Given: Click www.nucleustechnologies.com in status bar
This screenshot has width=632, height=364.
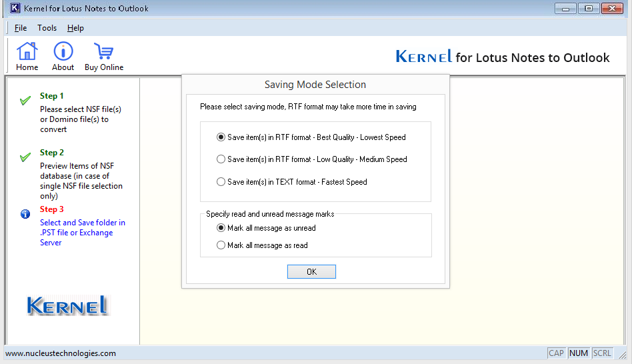Looking at the screenshot, I should (x=61, y=353).
